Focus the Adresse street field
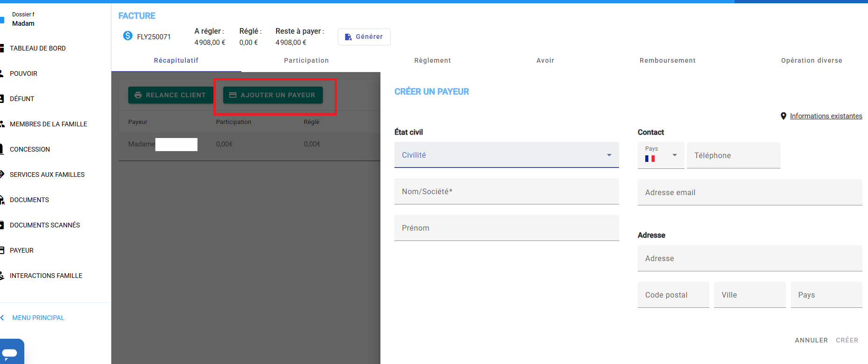 (750, 258)
